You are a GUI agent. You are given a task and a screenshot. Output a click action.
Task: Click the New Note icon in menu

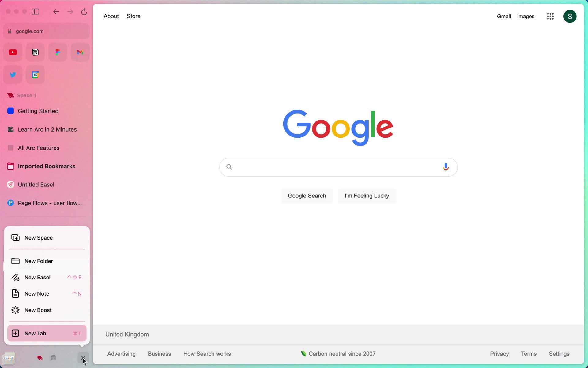(x=15, y=293)
